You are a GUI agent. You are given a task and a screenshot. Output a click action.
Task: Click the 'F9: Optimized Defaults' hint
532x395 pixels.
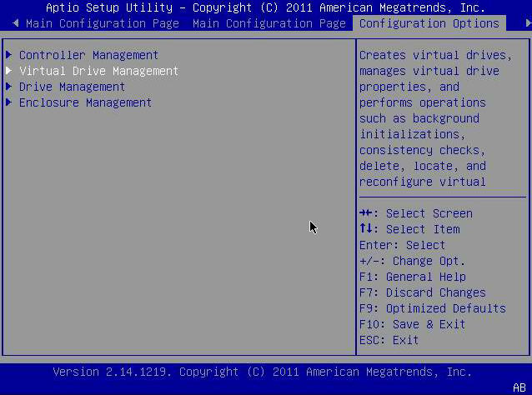pyautogui.click(x=433, y=308)
